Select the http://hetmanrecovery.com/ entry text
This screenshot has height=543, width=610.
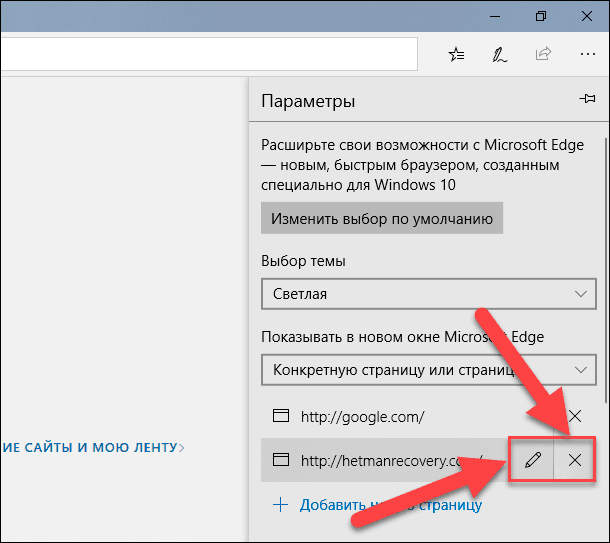[x=392, y=461]
